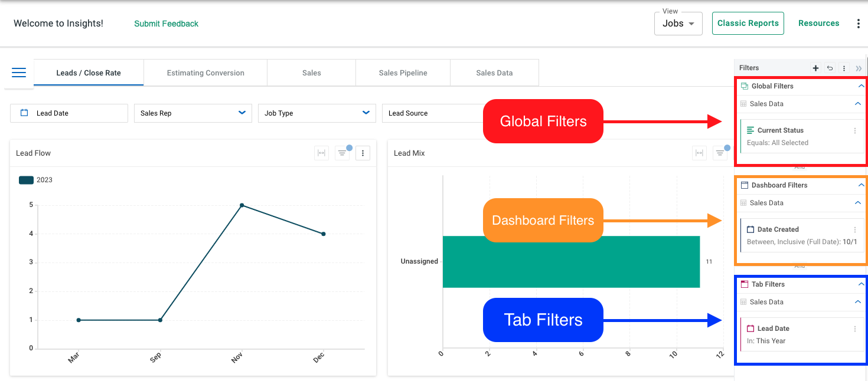Click the Tab Filters section icon
Viewport: 868px width, 381px height.
(x=745, y=284)
